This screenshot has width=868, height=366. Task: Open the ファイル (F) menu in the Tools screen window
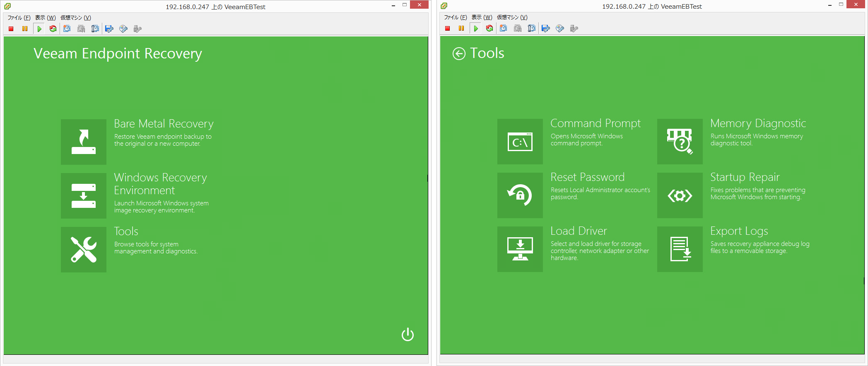click(456, 17)
